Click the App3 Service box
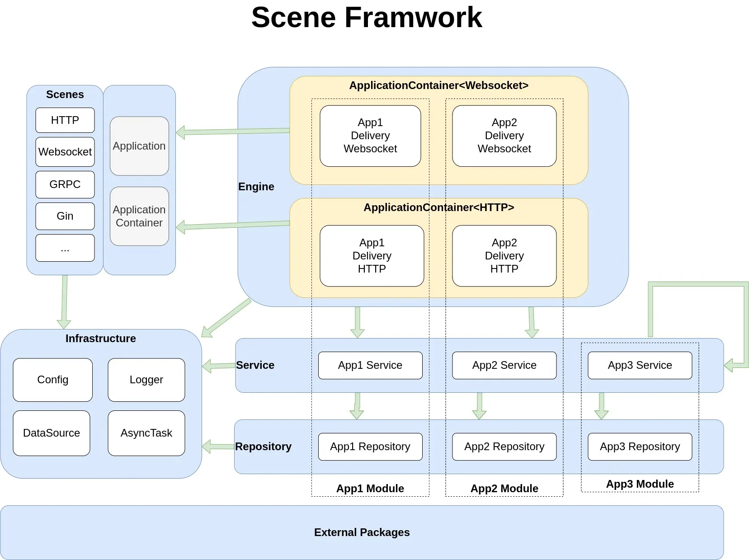Screen dimensions: 749x560 (x=640, y=365)
